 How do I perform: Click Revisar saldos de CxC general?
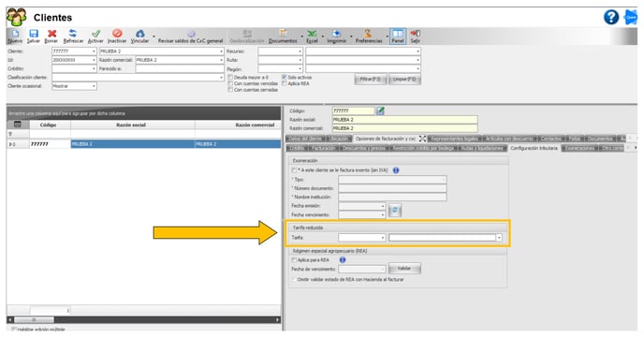tap(191, 37)
